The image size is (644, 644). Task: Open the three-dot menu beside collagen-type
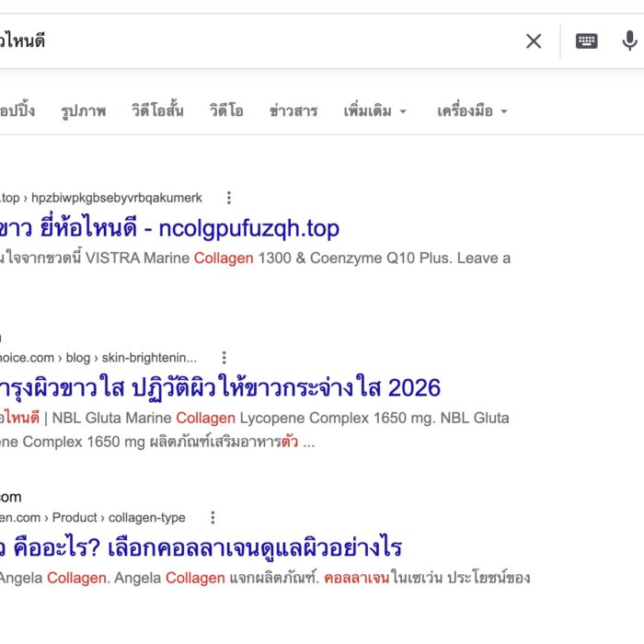(213, 517)
